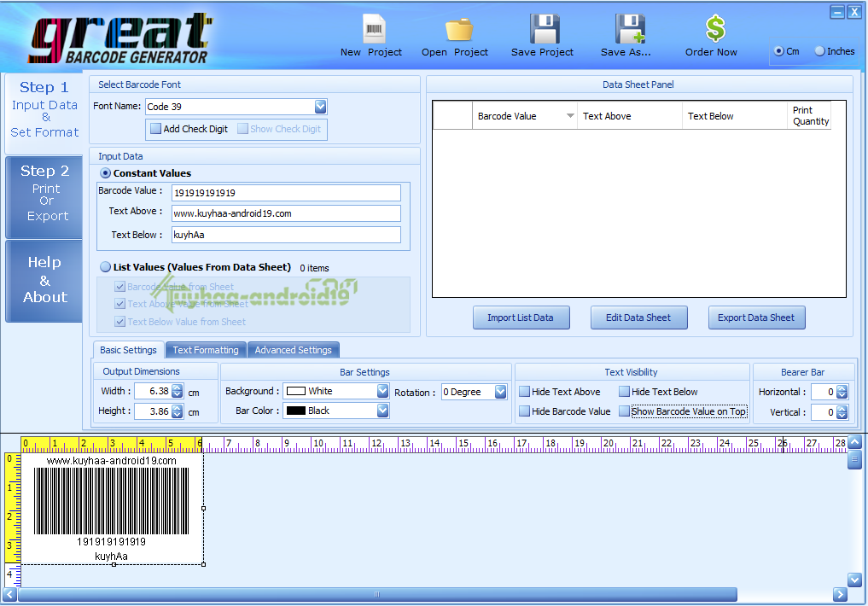The image size is (868, 606).
Task: Click the Text Above column header
Action: click(629, 116)
